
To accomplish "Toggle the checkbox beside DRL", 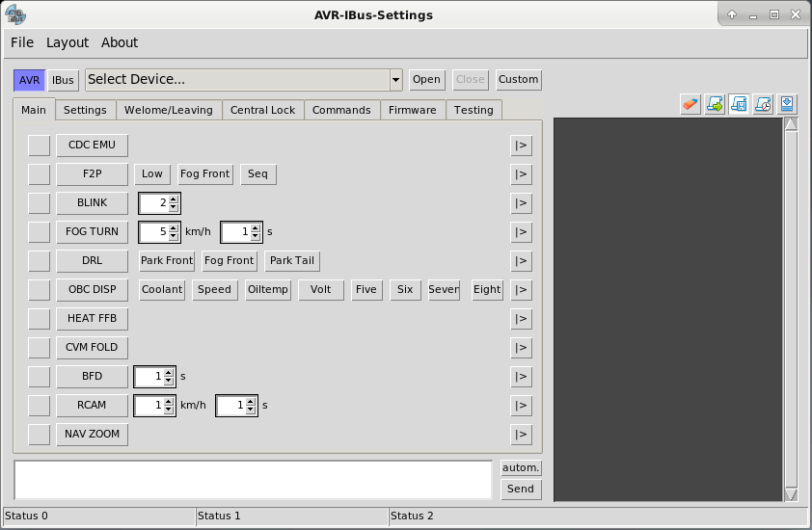I will [39, 261].
